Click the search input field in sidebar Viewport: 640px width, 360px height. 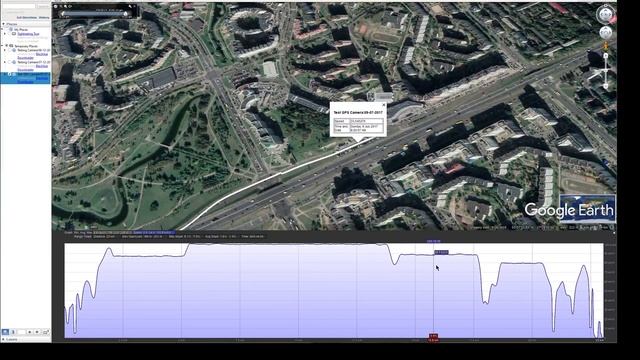[19, 6]
